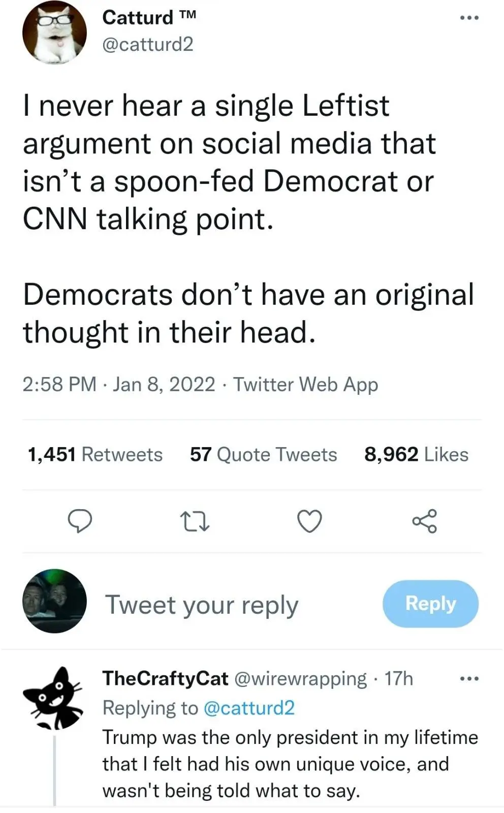Click the share icon below tweet
The width and height of the screenshot is (504, 813).
(424, 521)
